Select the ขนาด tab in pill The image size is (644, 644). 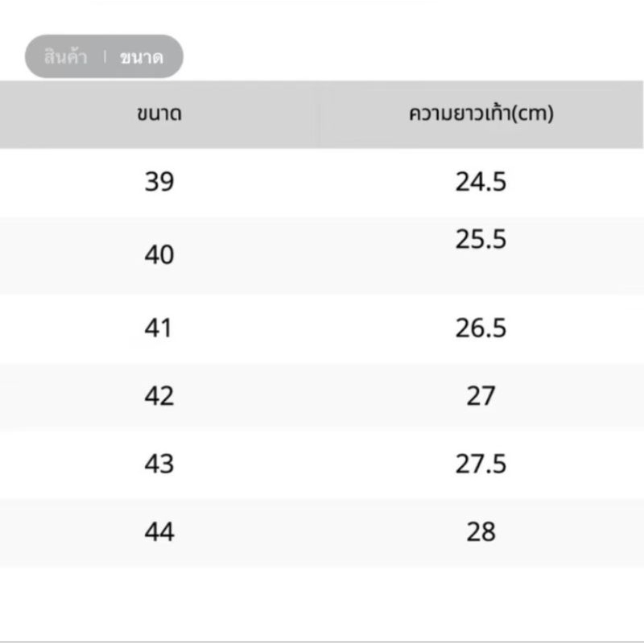(142, 57)
